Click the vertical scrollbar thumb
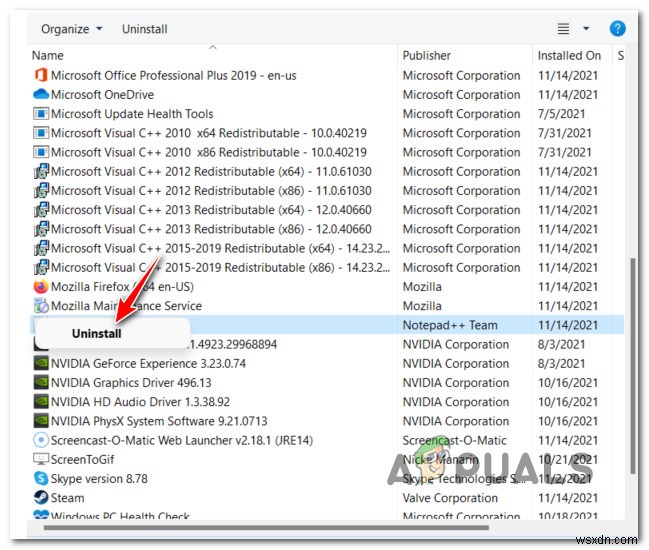The height and width of the screenshot is (550, 649). [x=632, y=366]
